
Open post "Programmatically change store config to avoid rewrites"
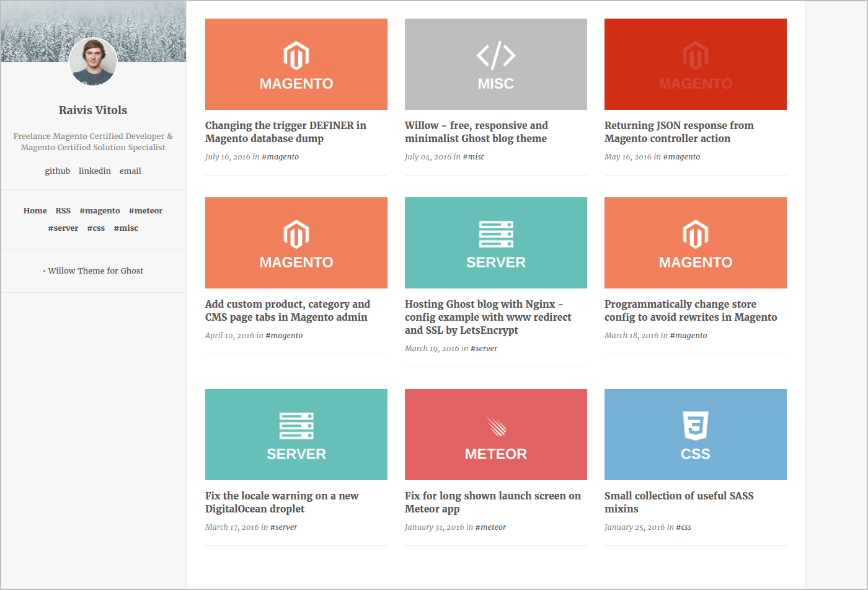point(691,311)
